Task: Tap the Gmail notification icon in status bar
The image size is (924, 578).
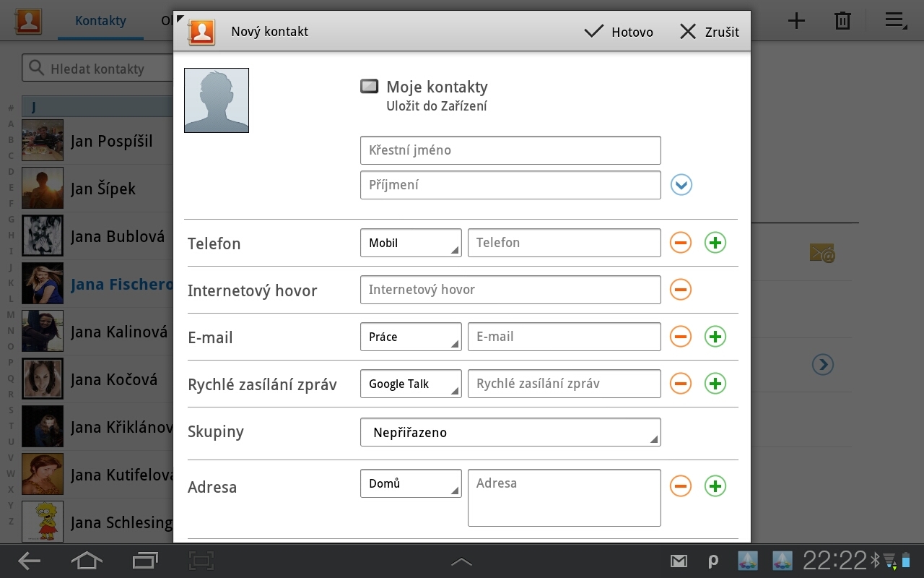Action: pos(678,561)
